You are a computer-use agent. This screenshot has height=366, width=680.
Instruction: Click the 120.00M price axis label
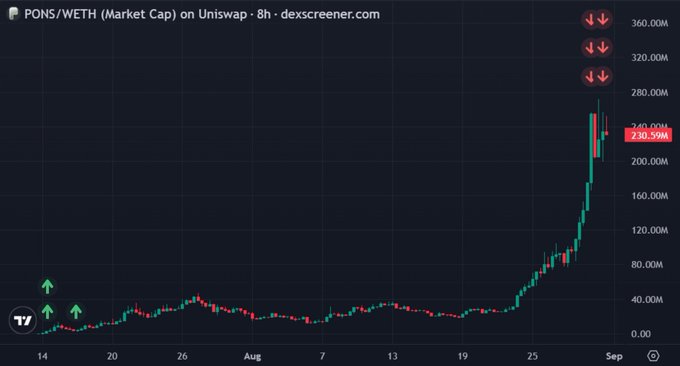point(649,230)
